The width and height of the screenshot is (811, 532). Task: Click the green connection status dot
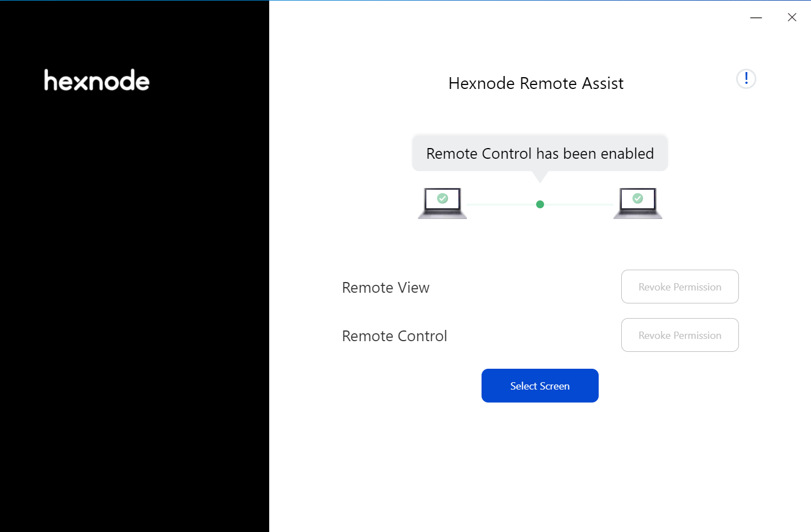click(540, 204)
